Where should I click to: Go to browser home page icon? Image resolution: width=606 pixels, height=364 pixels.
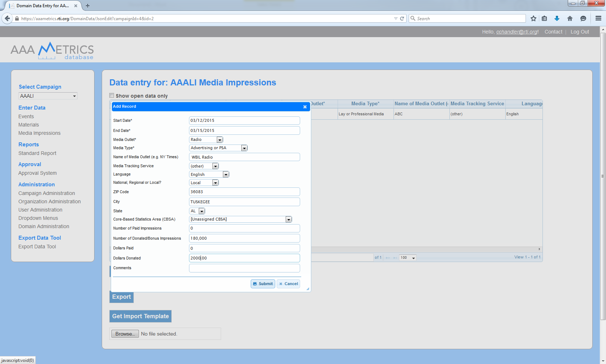click(570, 18)
